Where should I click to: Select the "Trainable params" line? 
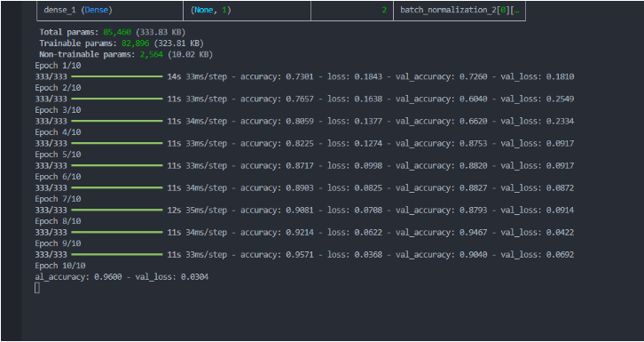122,44
